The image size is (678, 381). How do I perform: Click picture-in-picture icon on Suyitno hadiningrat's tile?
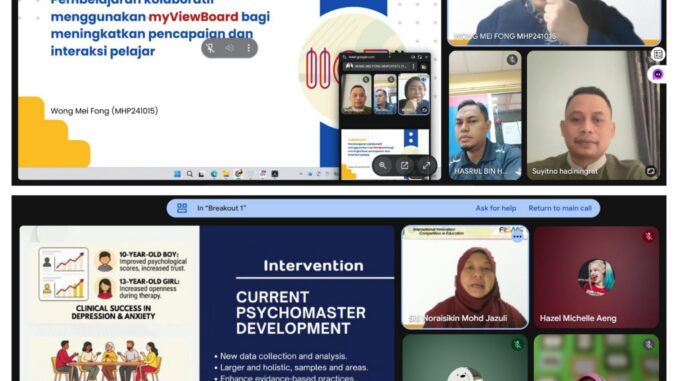(650, 171)
